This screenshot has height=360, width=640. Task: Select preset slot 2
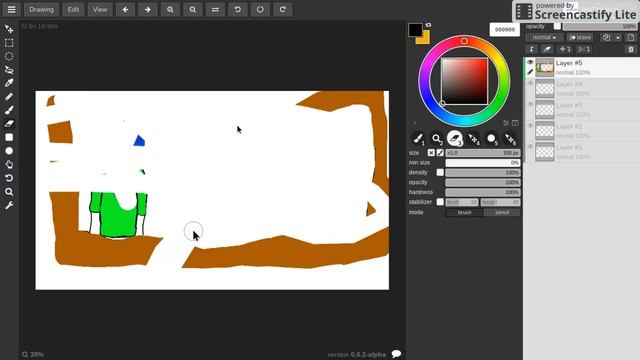pyautogui.click(x=437, y=139)
